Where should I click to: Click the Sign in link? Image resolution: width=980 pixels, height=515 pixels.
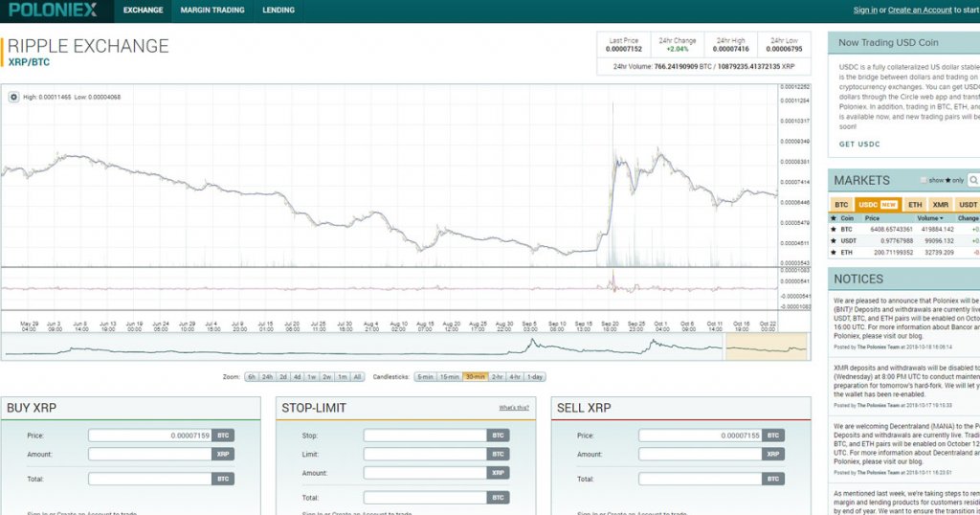tap(865, 10)
